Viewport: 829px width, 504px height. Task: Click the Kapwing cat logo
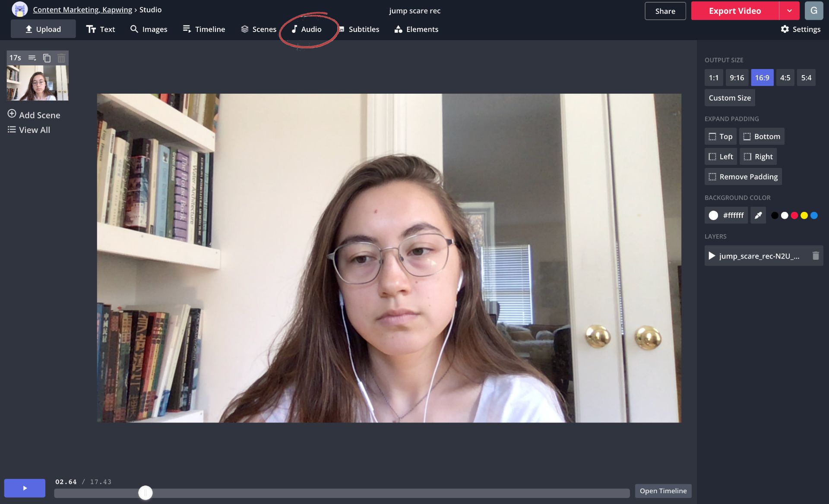(19, 9)
